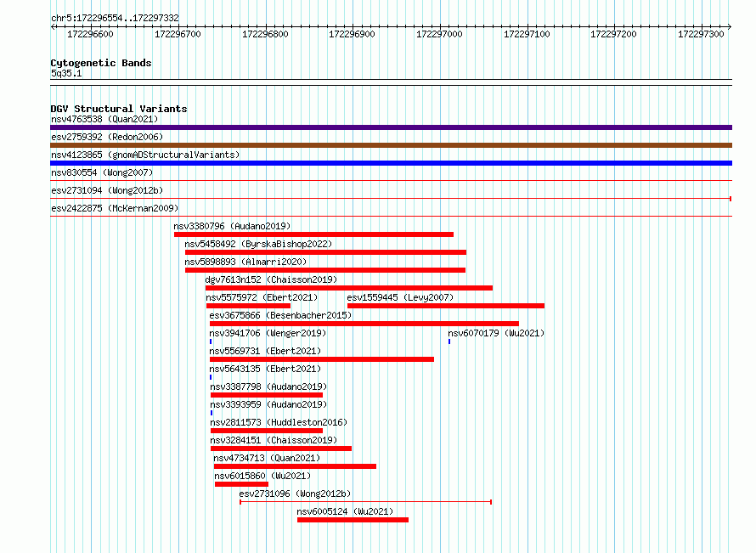Select the red bar under nsv5898893
Screen dimensions: 756x553
[x=325, y=270]
